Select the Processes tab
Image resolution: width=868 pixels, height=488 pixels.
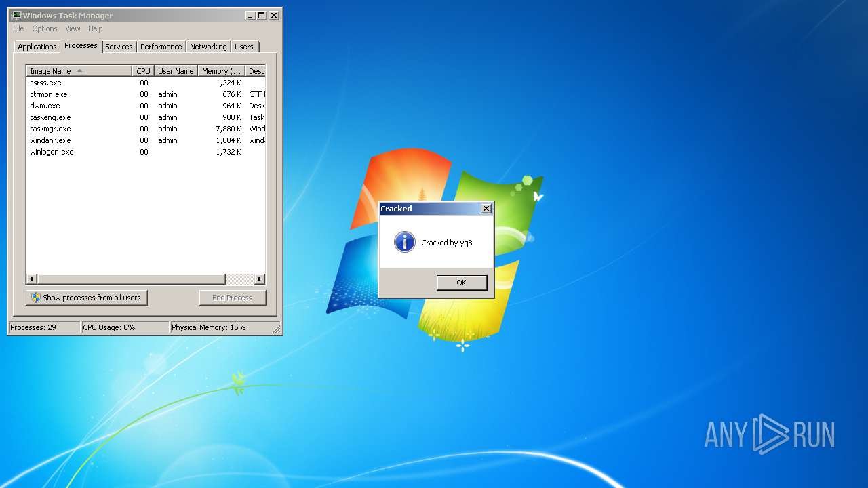(81, 45)
